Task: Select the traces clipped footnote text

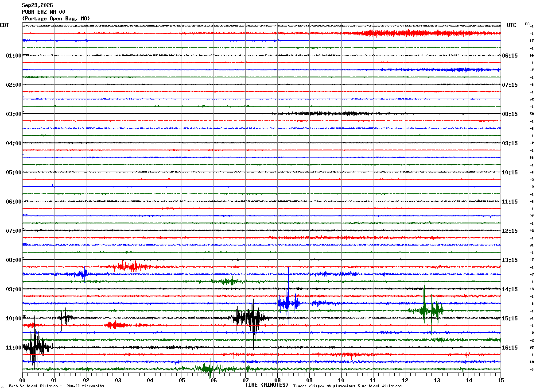Action: [347, 386]
